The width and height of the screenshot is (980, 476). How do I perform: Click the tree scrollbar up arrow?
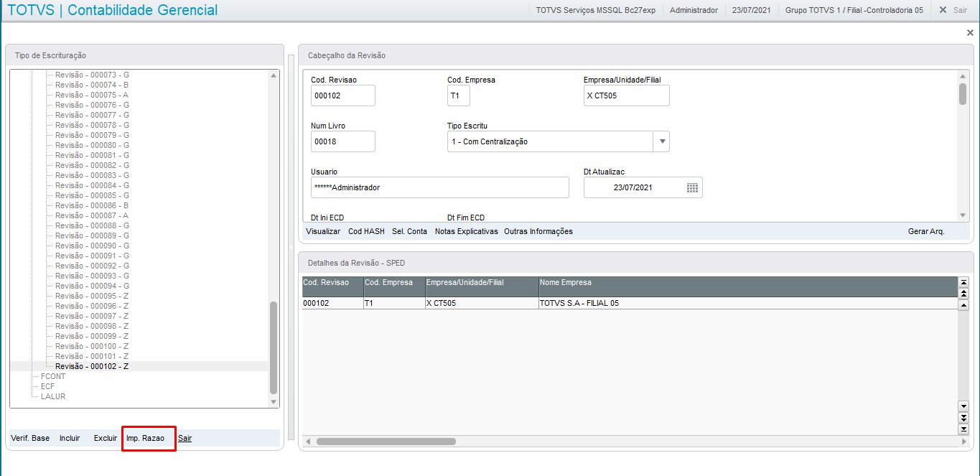273,75
